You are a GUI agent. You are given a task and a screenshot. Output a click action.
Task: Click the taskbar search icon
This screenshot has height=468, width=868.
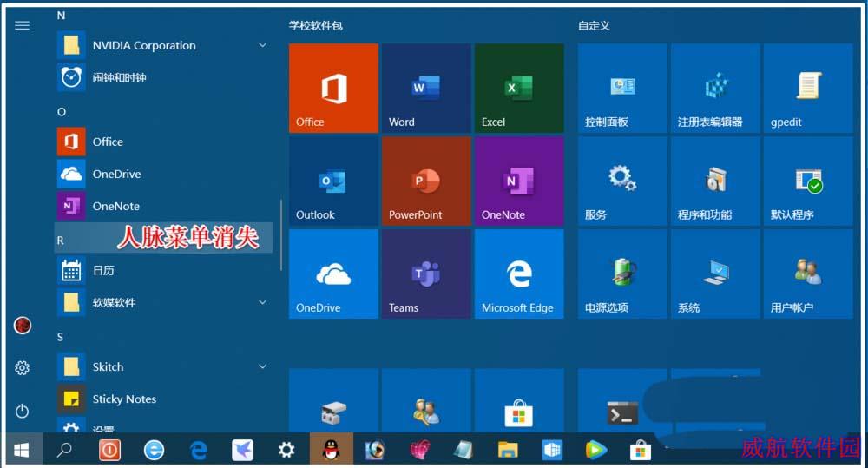click(65, 450)
